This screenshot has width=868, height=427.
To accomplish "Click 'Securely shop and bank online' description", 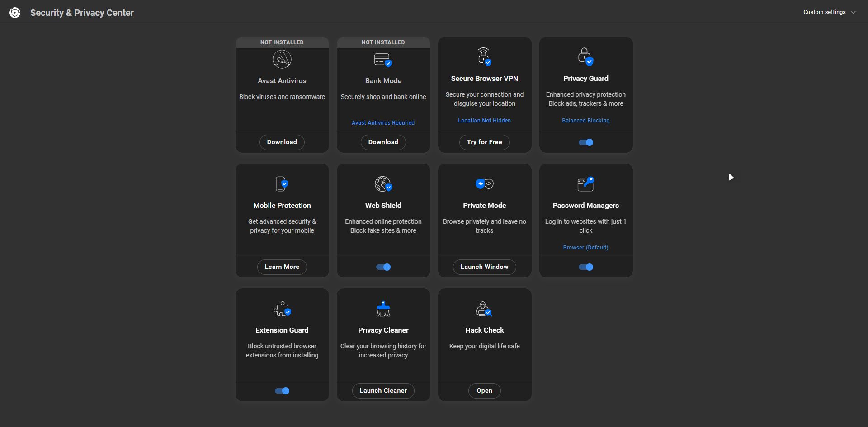I will click(383, 97).
